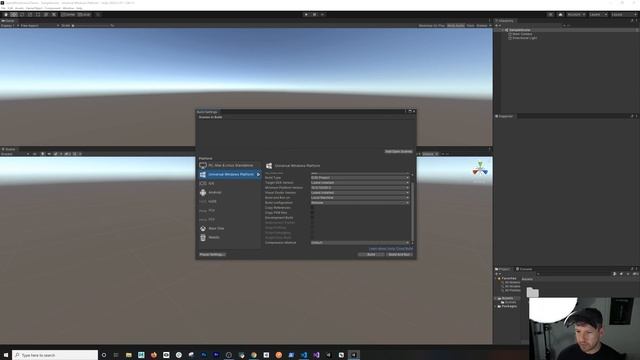This screenshot has width=640, height=360.
Task: Click the Build button
Action: click(371, 254)
